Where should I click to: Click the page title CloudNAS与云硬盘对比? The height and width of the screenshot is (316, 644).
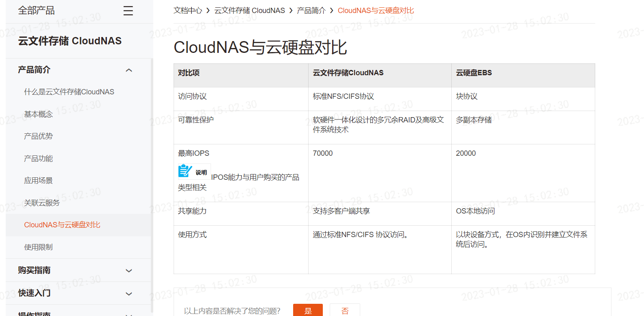260,47
